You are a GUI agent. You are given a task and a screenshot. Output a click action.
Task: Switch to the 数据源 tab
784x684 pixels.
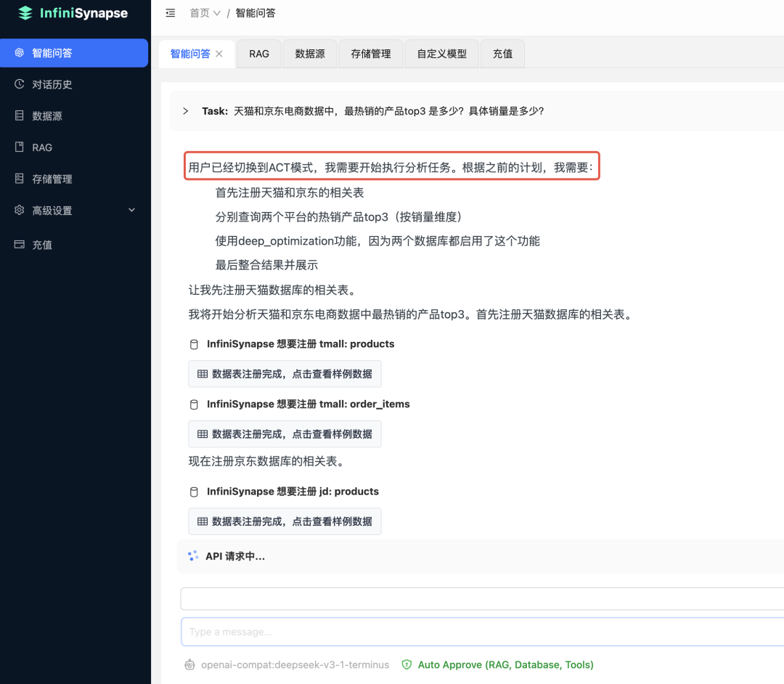(310, 54)
